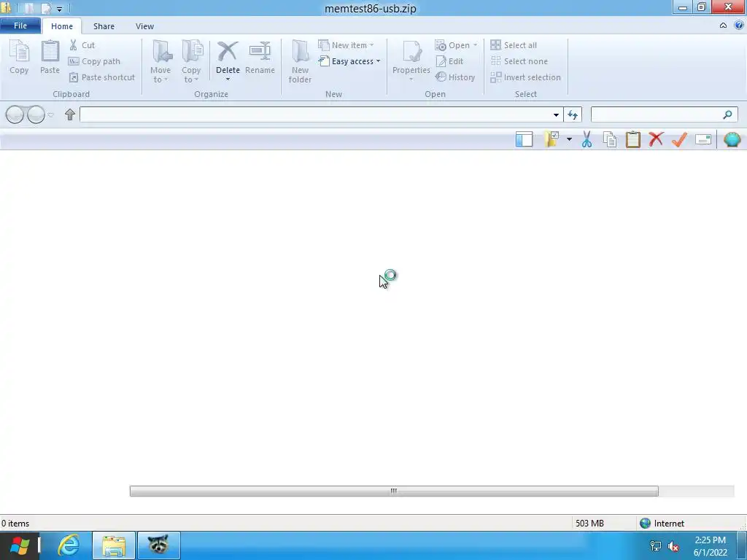Click the zip archive icon in title bar
The width and height of the screenshot is (747, 560).
pyautogui.click(x=6, y=8)
